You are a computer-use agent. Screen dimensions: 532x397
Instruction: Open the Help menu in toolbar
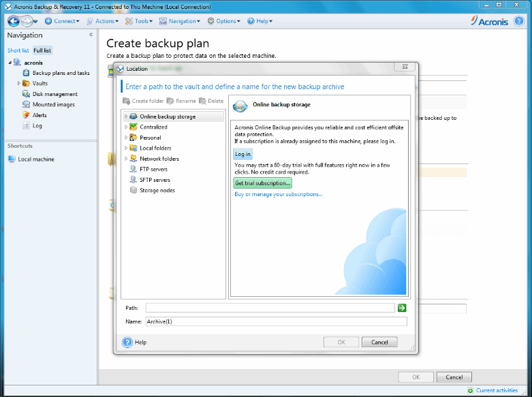click(x=260, y=21)
